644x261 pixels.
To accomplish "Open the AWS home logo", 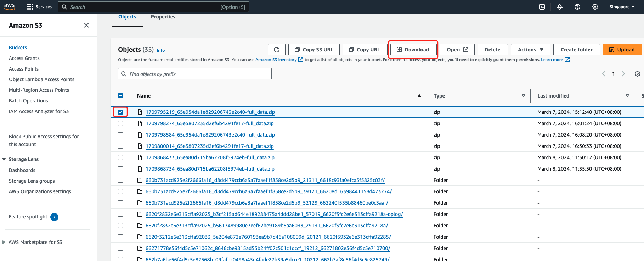I will click(x=10, y=6).
